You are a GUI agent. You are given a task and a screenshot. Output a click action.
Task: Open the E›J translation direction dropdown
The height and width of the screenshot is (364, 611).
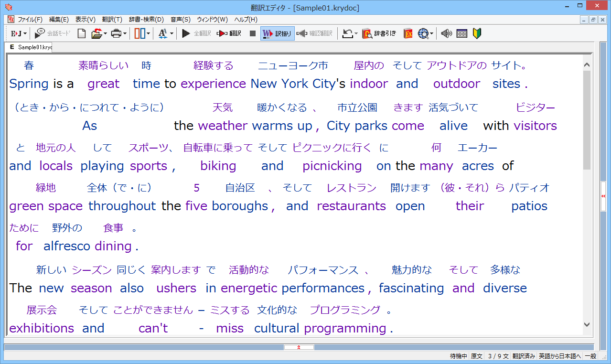[x=24, y=33]
